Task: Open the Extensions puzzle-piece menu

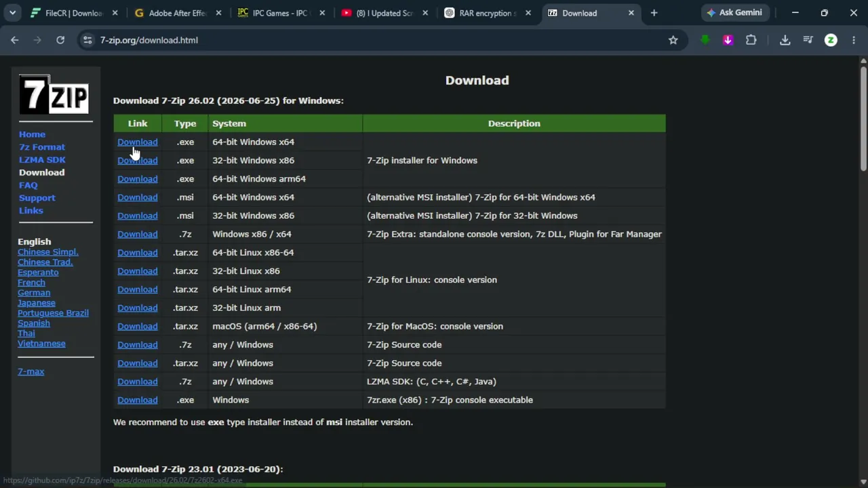Action: (751, 40)
